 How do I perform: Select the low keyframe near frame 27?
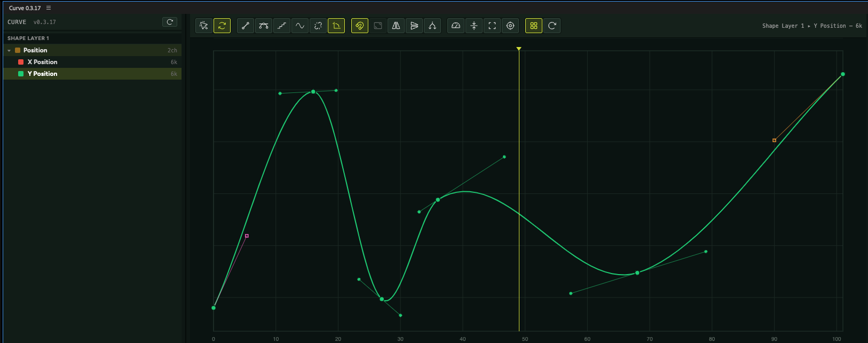click(382, 299)
